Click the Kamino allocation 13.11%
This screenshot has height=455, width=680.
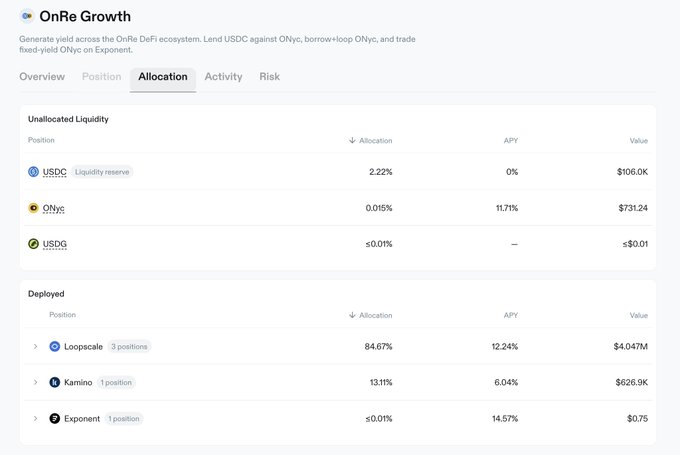pyautogui.click(x=381, y=382)
